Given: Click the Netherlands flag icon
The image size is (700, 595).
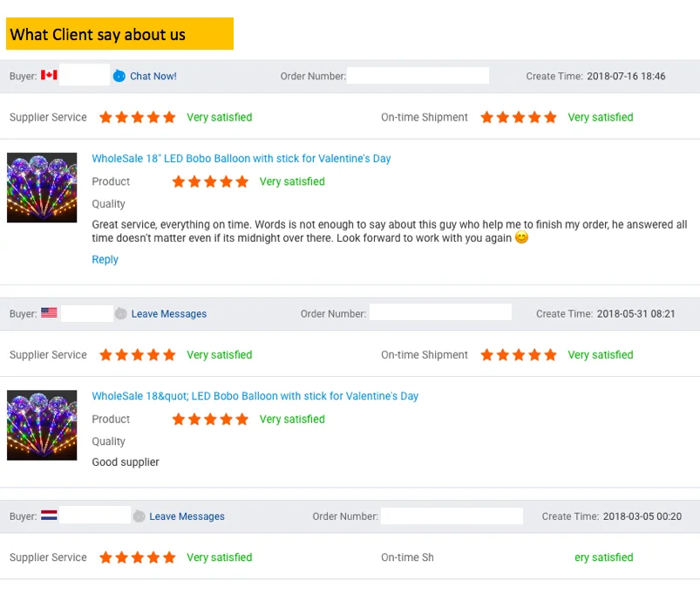Looking at the screenshot, I should tap(49, 516).
